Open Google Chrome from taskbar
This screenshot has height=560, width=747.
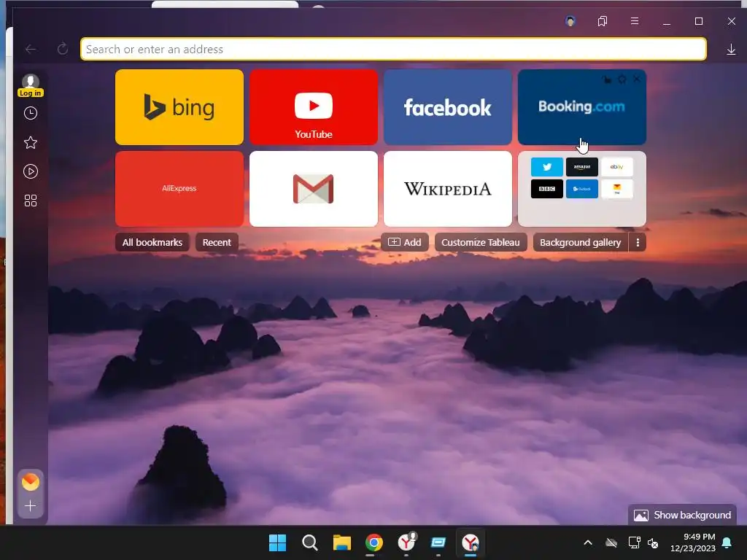coord(374,542)
